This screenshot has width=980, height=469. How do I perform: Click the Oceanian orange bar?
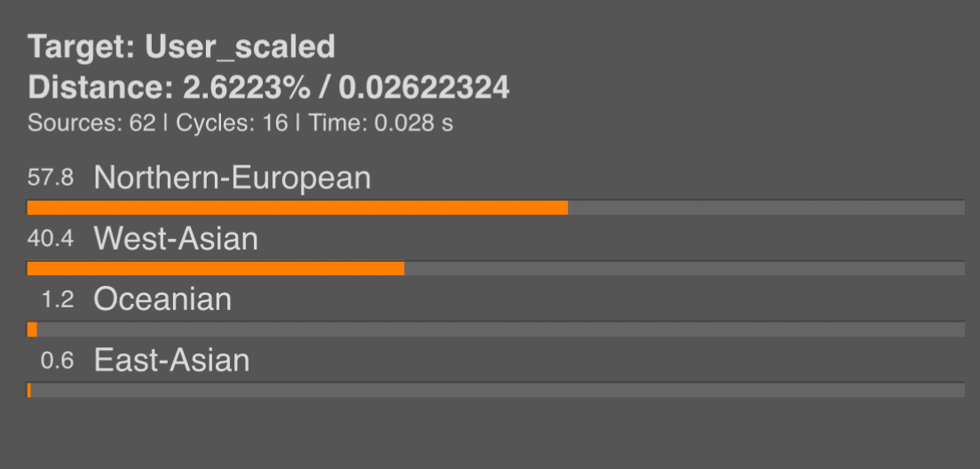[33, 329]
